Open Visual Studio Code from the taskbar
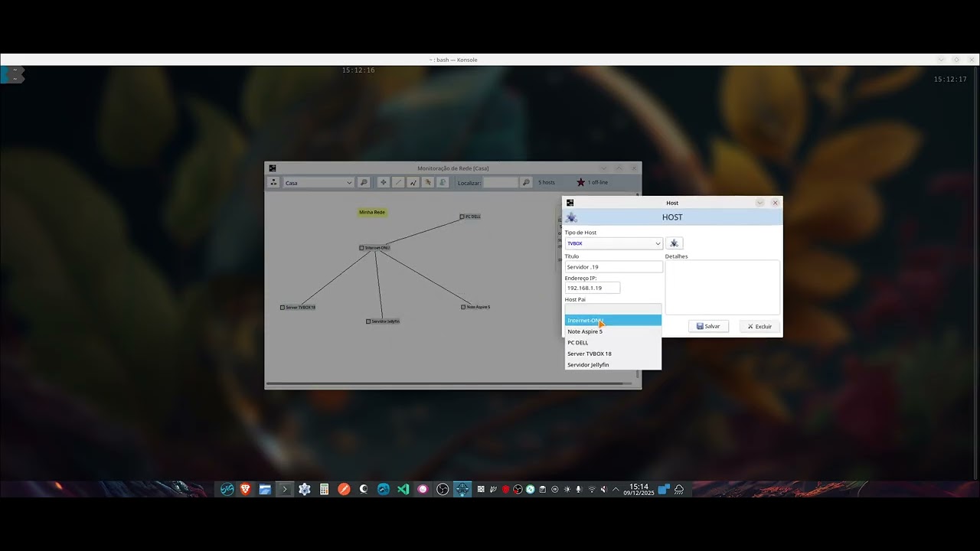The image size is (980, 551). (403, 489)
